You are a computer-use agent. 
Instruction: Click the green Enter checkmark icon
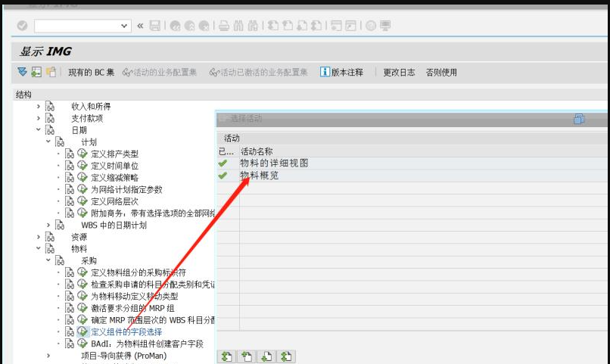[x=22, y=26]
